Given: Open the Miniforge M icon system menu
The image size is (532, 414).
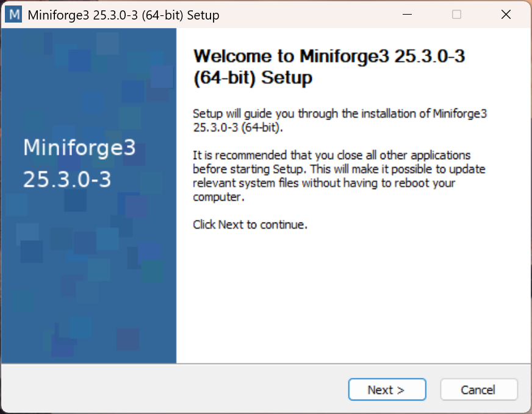Looking at the screenshot, I should click(13, 15).
